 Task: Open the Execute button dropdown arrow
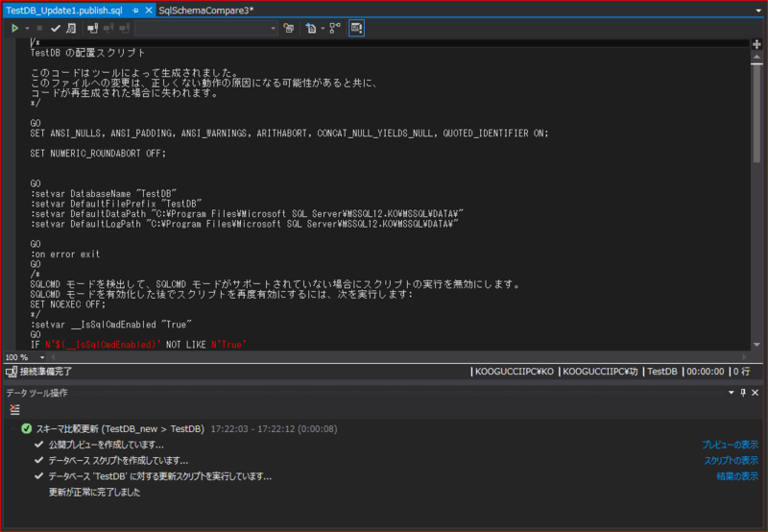[27, 29]
